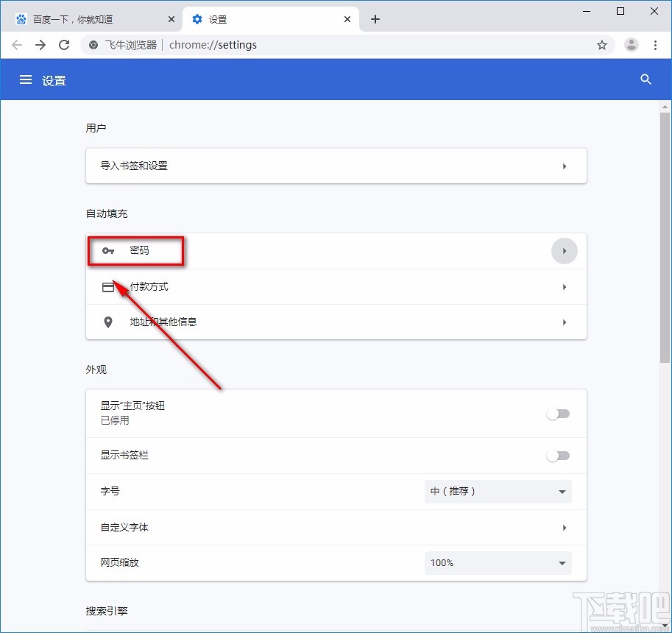Image resolution: width=672 pixels, height=633 pixels.
Task: Open the hamburger menu beside 设置
Action: point(26,79)
